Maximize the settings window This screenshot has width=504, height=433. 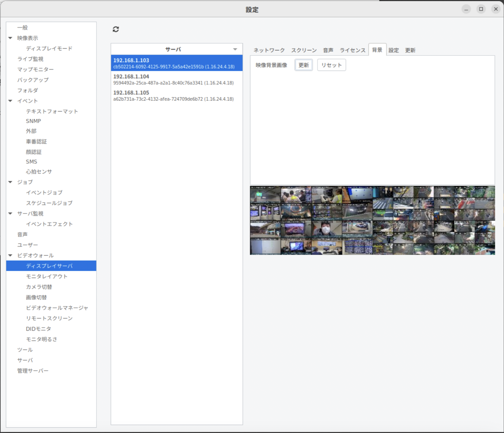click(x=481, y=9)
